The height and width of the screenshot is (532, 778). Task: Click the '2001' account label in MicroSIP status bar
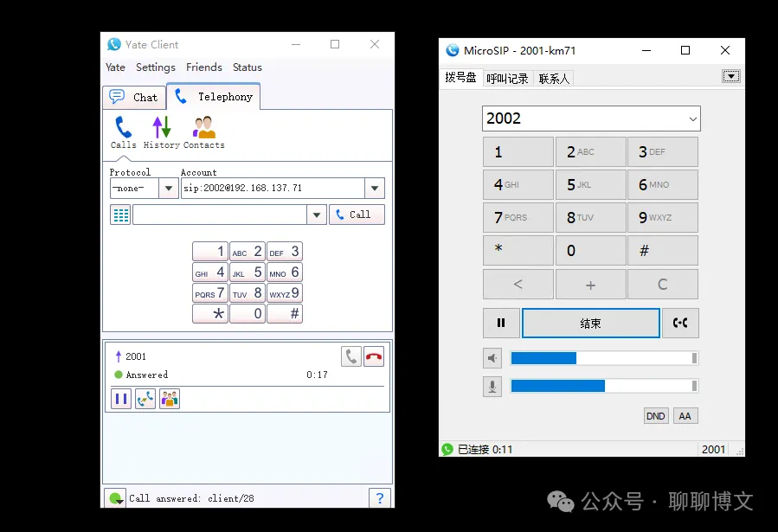click(x=713, y=450)
